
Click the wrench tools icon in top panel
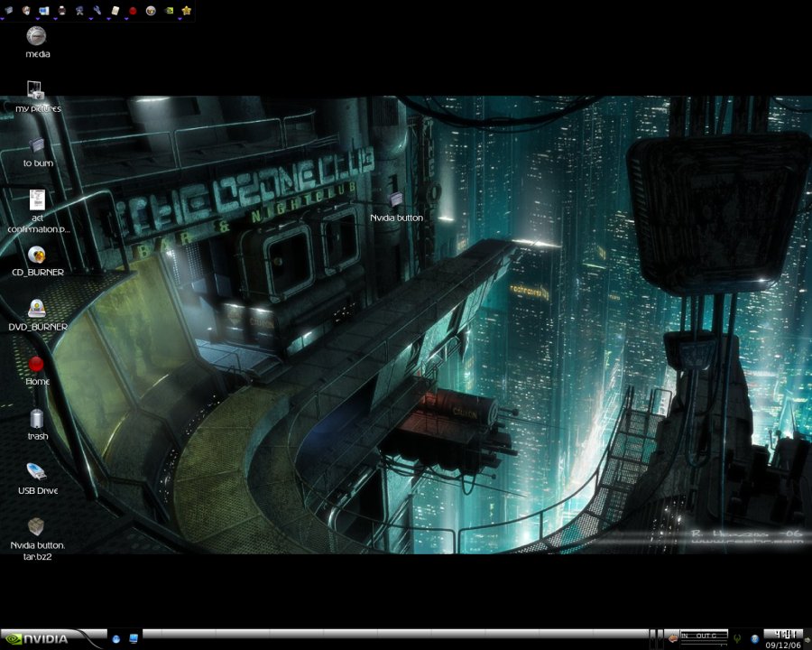pos(97,10)
